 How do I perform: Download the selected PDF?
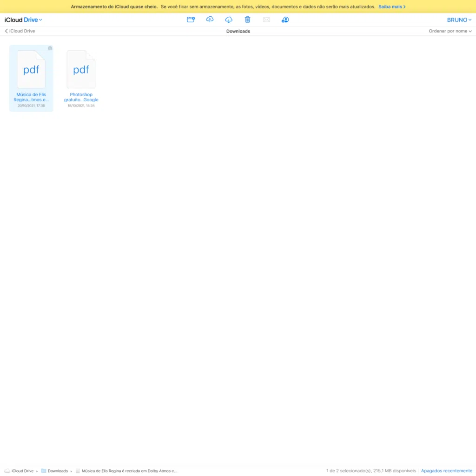(x=229, y=20)
